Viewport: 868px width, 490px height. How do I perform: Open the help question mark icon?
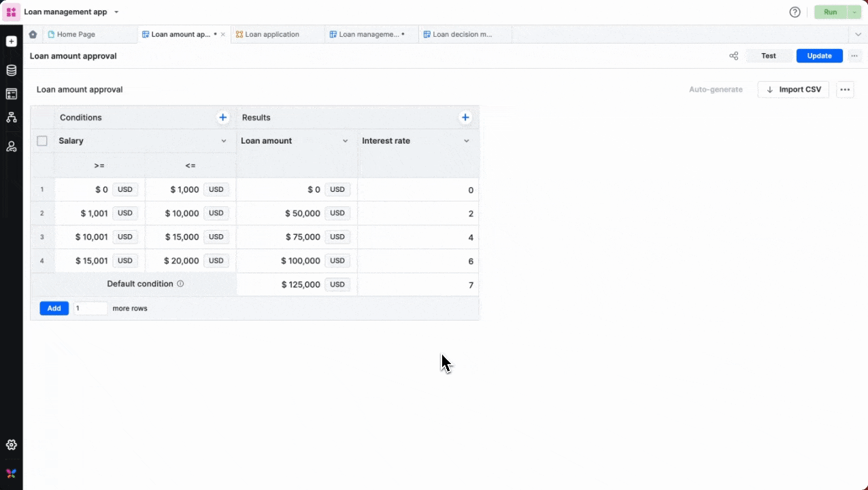(795, 12)
